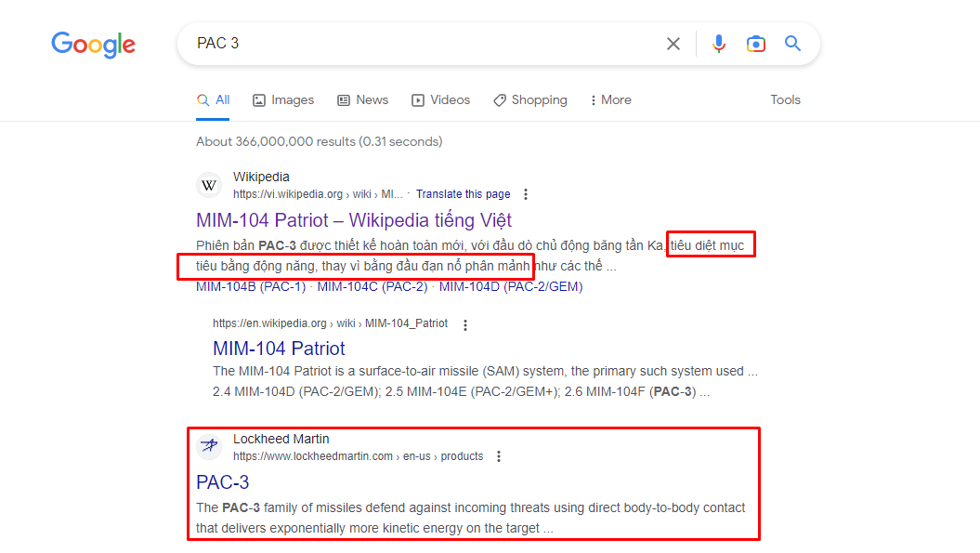Open the PAC-3 Lockheed Martin result title
Viewport: 980px width, 553px height.
click(223, 482)
